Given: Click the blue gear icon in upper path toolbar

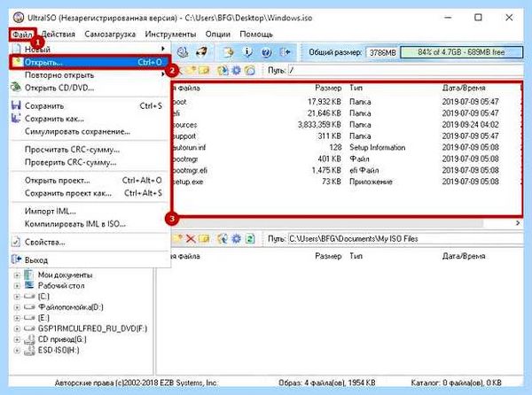Looking at the screenshot, I should 236,70.
